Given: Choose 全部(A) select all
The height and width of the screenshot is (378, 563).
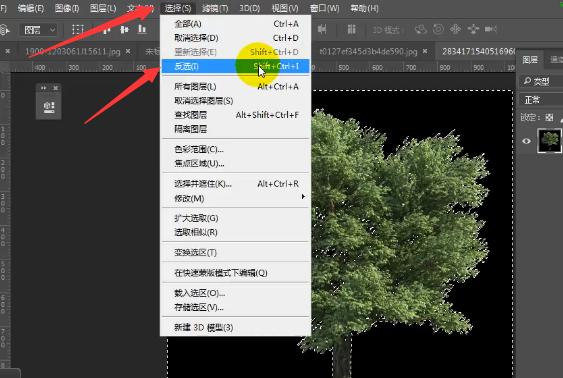Looking at the screenshot, I should click(x=236, y=24).
